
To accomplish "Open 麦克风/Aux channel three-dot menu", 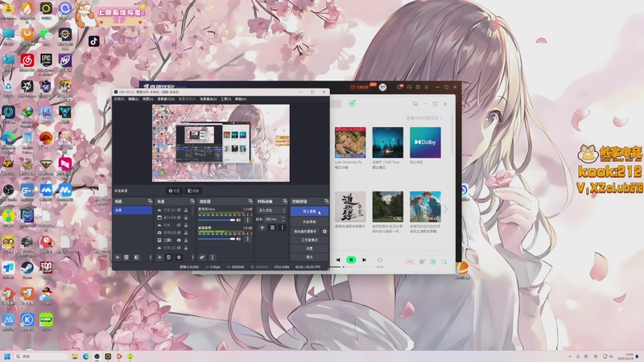I will [x=247, y=220].
